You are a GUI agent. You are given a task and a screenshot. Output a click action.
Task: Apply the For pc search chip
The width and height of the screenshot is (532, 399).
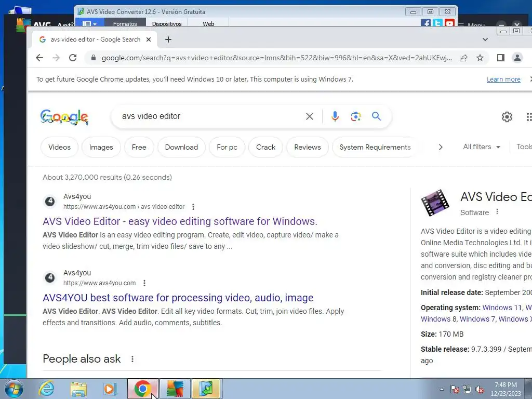(227, 147)
